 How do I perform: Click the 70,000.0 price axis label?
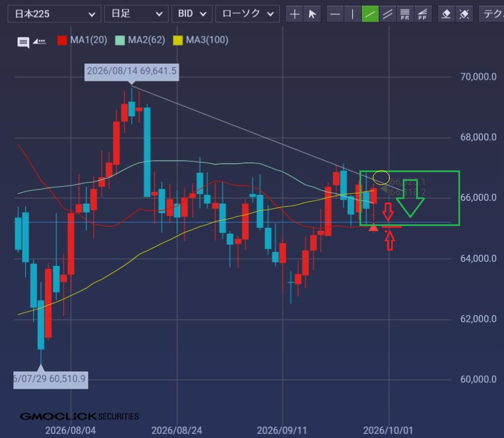pyautogui.click(x=478, y=77)
